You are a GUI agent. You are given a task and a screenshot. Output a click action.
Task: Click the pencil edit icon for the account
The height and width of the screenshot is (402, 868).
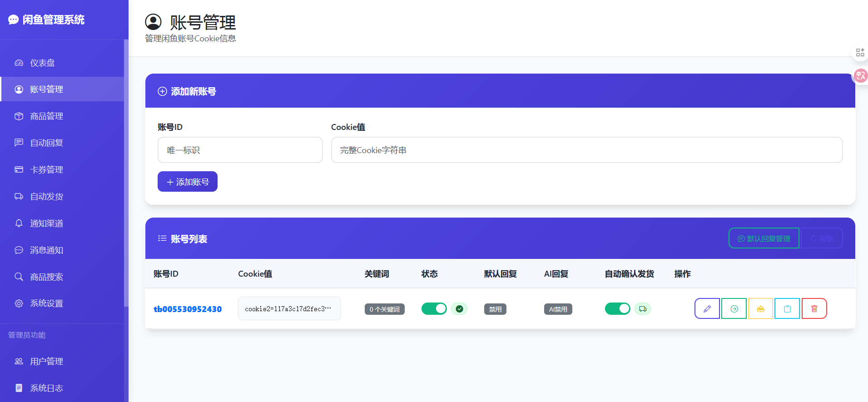pos(707,309)
